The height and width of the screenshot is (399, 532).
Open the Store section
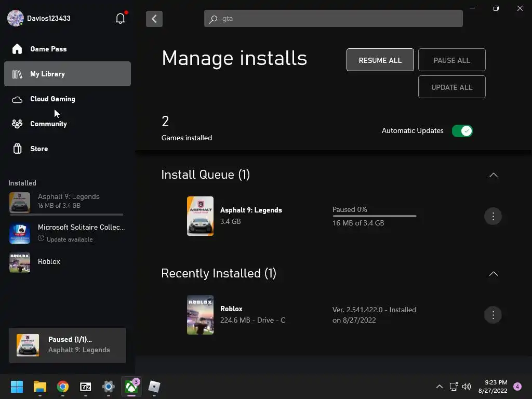(68, 149)
